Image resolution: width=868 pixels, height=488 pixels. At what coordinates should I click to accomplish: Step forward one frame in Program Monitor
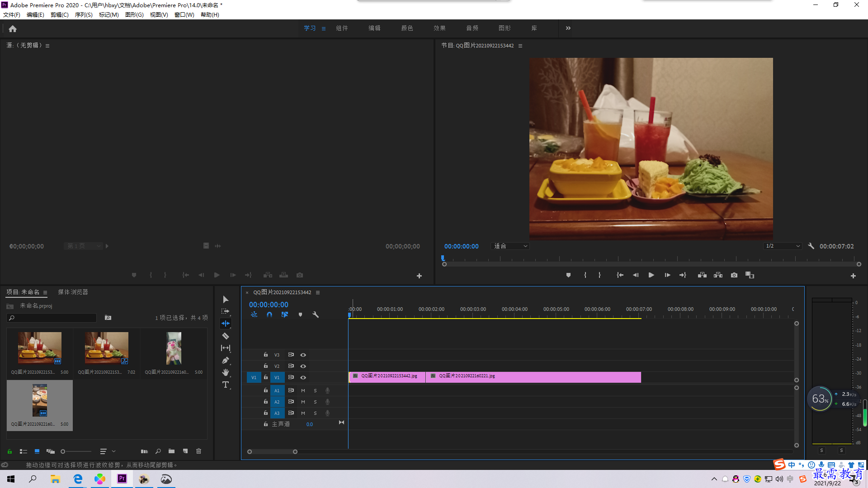pyautogui.click(x=667, y=275)
